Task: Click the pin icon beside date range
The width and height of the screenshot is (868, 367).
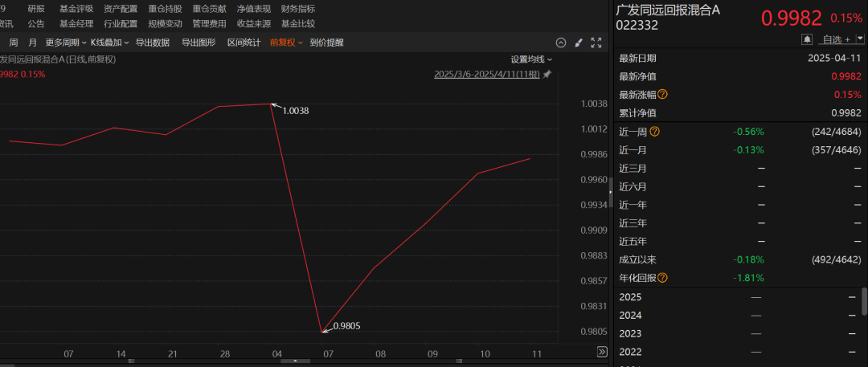Action: point(547,74)
